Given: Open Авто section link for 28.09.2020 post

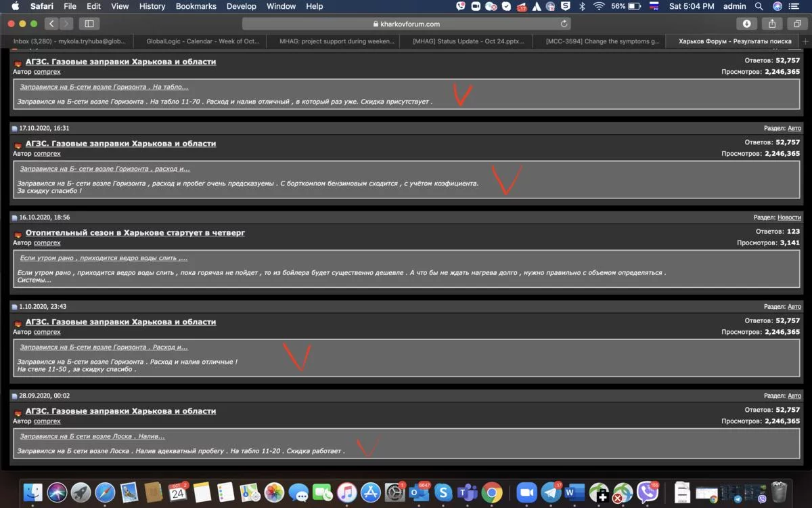Looking at the screenshot, I should click(794, 396).
